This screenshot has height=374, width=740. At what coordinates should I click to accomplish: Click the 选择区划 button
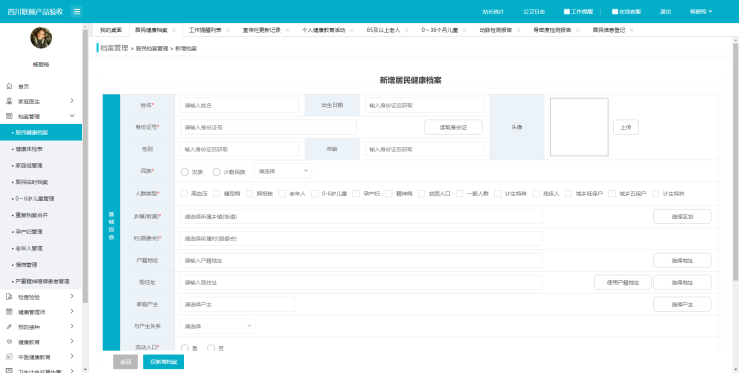(682, 217)
